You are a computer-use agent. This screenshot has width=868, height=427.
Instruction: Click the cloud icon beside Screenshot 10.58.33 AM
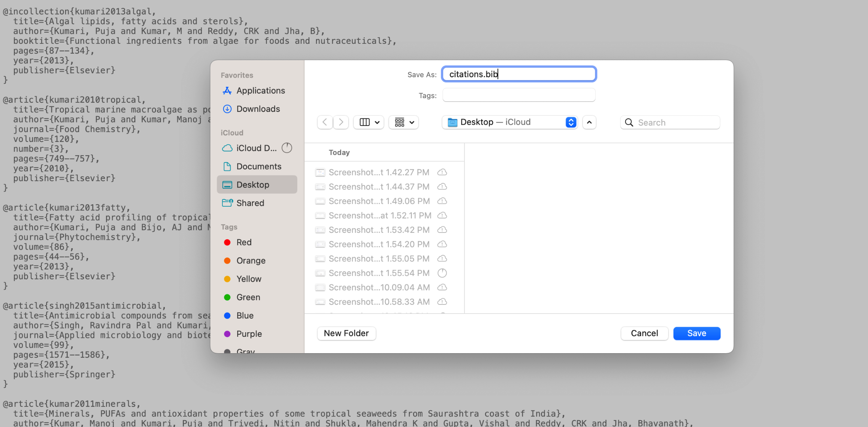click(x=442, y=302)
